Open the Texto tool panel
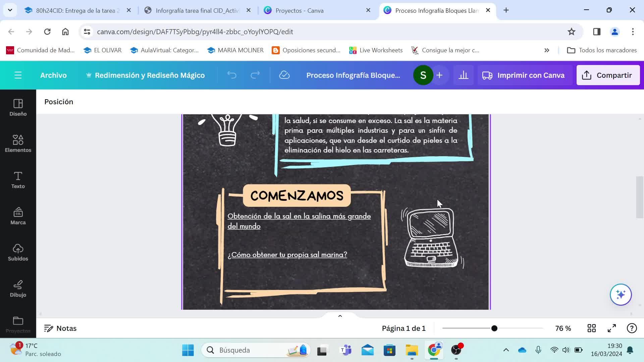The height and width of the screenshot is (362, 644). point(18,180)
